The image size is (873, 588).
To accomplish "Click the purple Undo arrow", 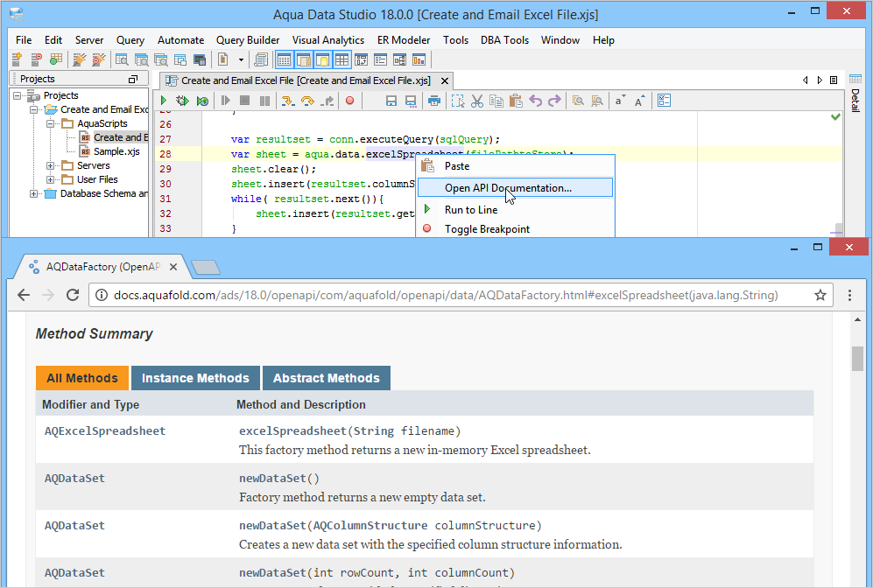I will pyautogui.click(x=536, y=101).
